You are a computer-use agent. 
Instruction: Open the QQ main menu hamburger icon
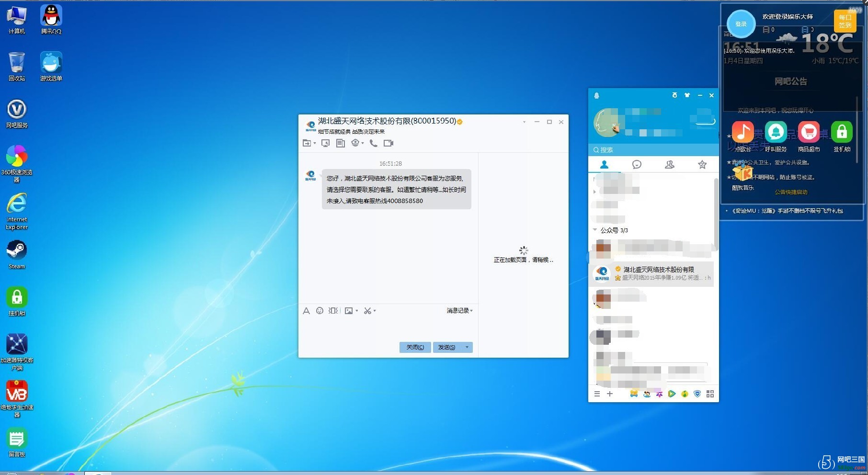(597, 394)
